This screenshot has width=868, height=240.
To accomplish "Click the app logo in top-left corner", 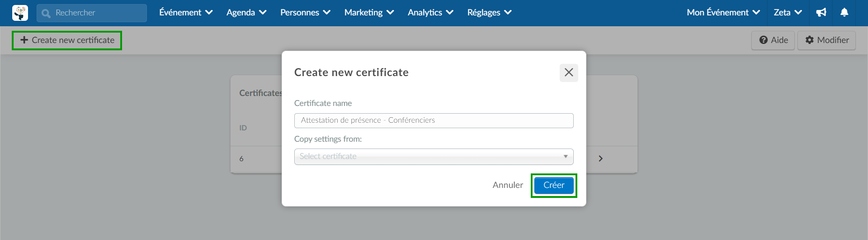I will tap(20, 13).
